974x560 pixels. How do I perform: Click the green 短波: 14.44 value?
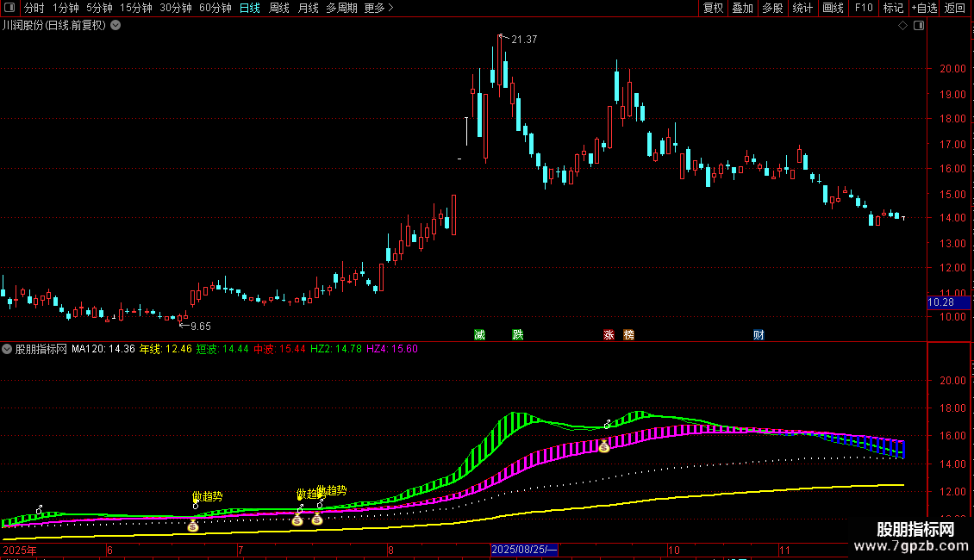(222, 349)
